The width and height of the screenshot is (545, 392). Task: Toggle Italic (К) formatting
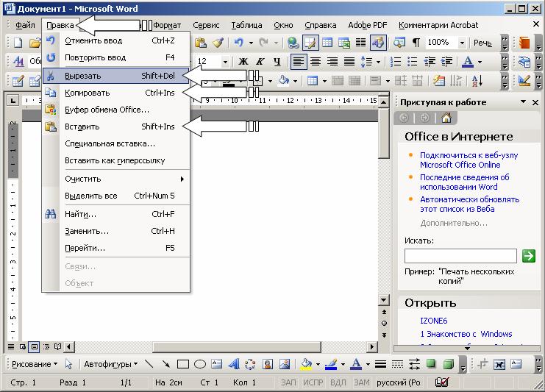coord(260,62)
